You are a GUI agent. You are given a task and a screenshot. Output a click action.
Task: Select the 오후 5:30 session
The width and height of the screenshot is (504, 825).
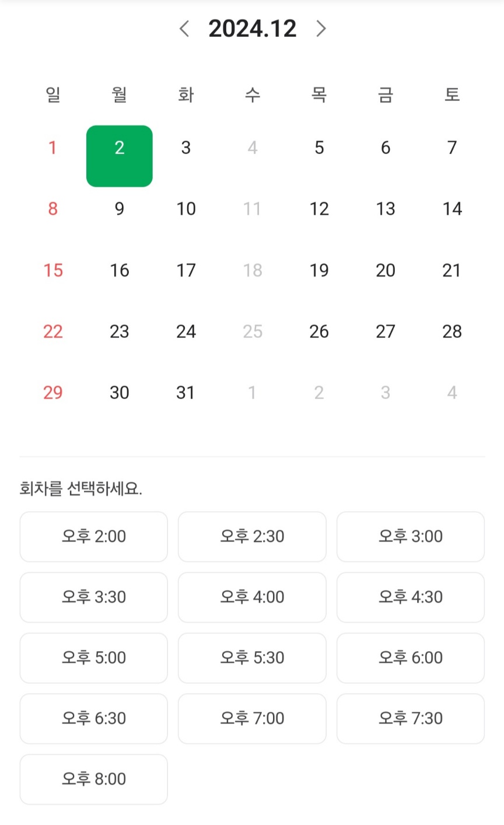[x=252, y=658]
